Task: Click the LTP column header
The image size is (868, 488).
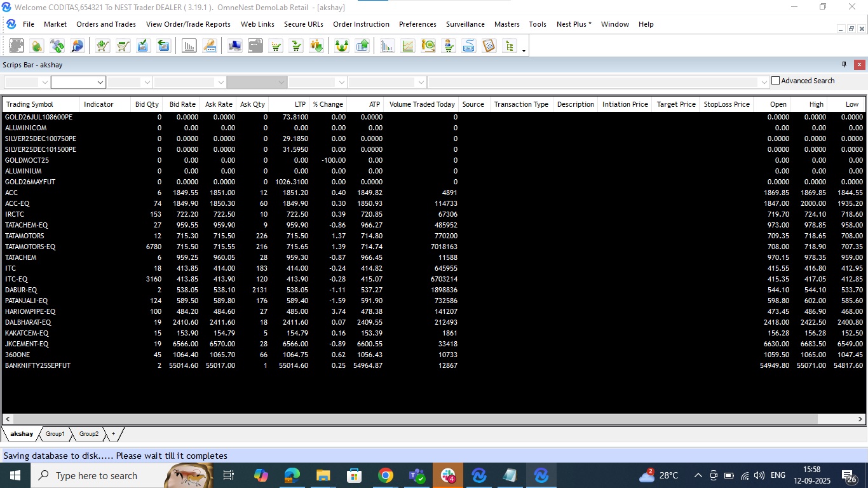Action: pos(289,104)
